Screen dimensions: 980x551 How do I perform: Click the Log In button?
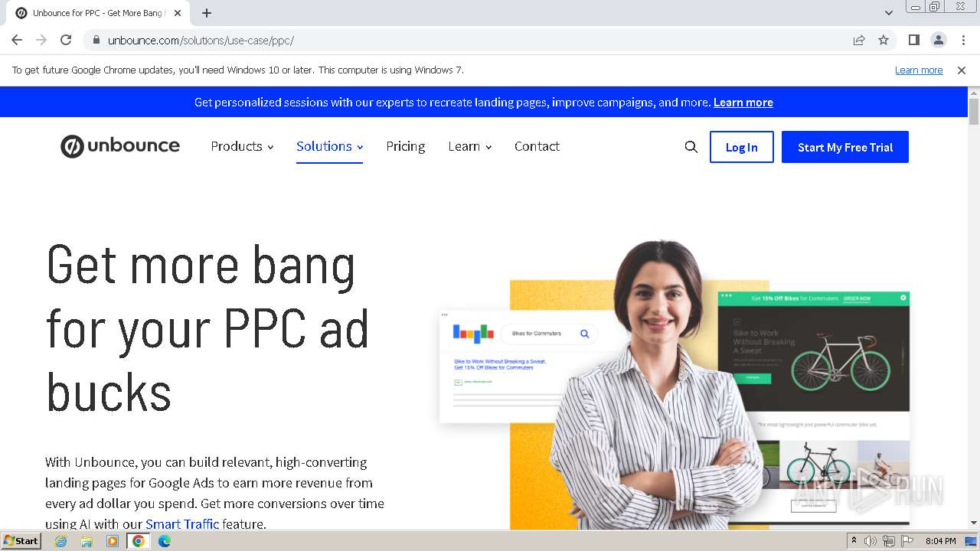point(742,147)
